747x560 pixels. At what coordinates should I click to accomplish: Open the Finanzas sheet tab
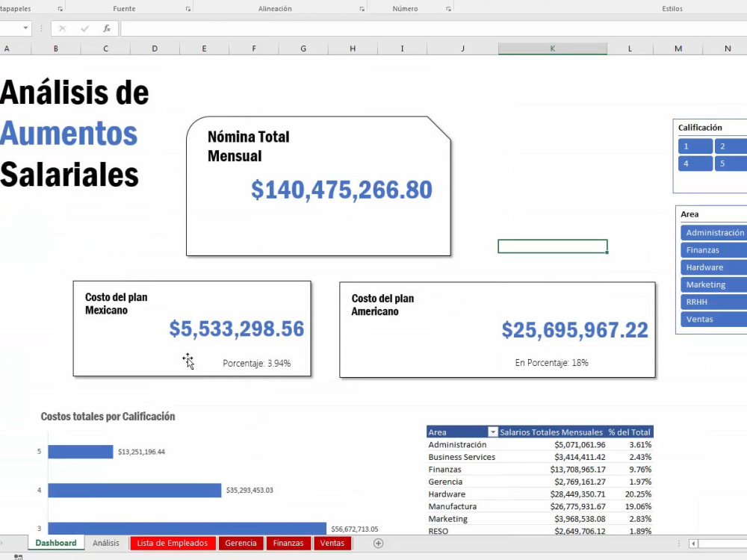point(288,543)
